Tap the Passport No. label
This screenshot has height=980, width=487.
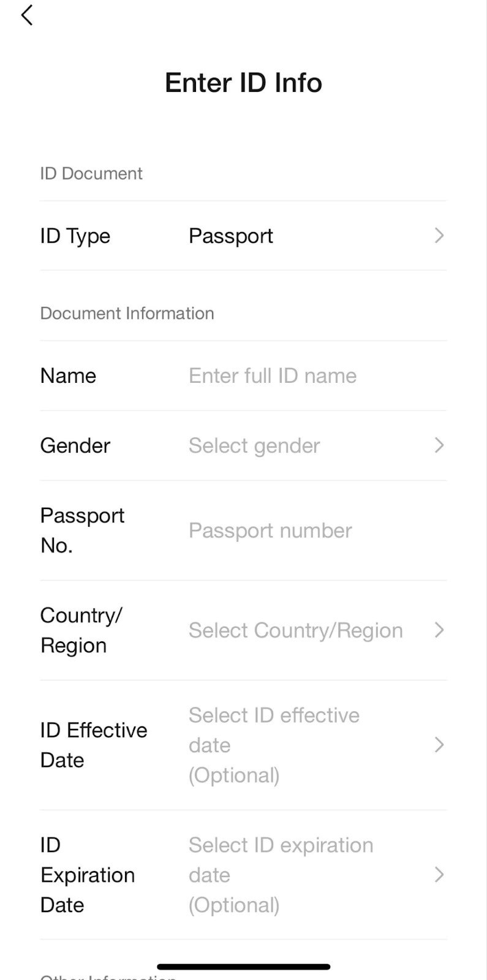point(82,530)
